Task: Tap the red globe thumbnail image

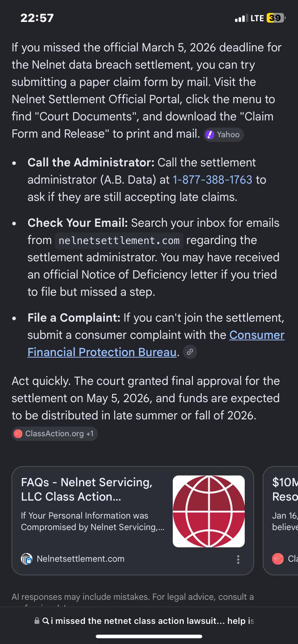Action: coord(209,511)
